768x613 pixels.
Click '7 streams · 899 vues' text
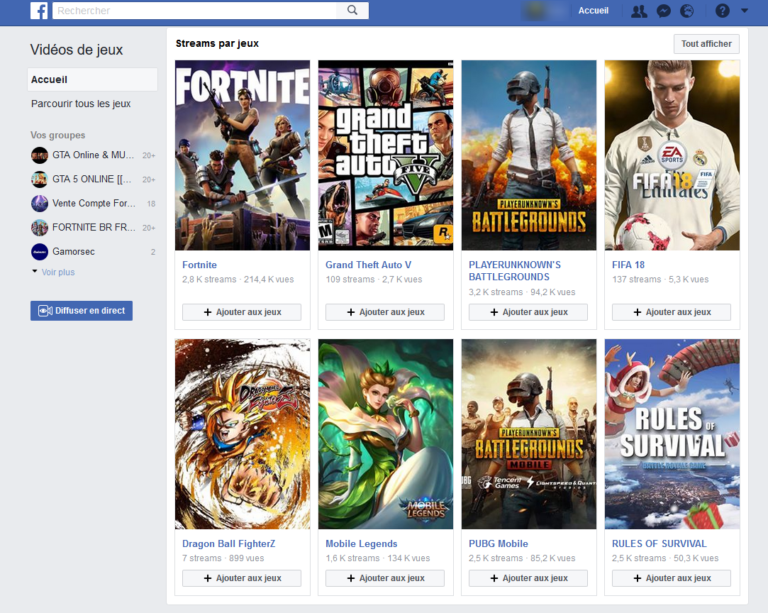223,558
